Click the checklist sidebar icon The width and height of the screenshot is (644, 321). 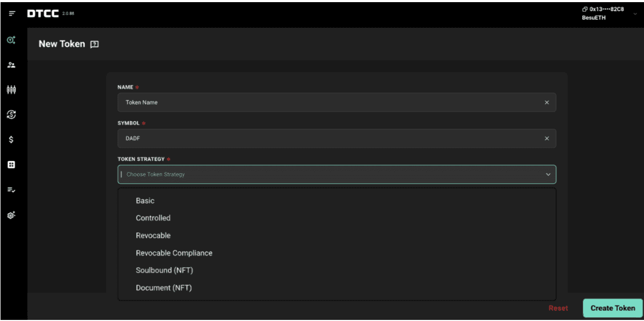(x=11, y=190)
